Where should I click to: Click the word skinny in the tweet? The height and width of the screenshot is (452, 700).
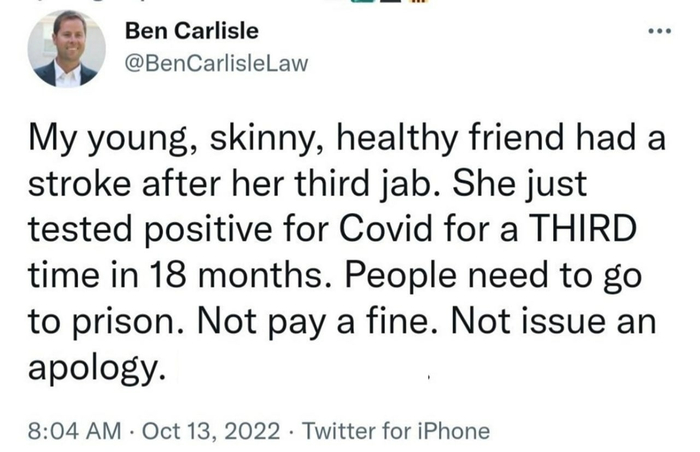261,140
